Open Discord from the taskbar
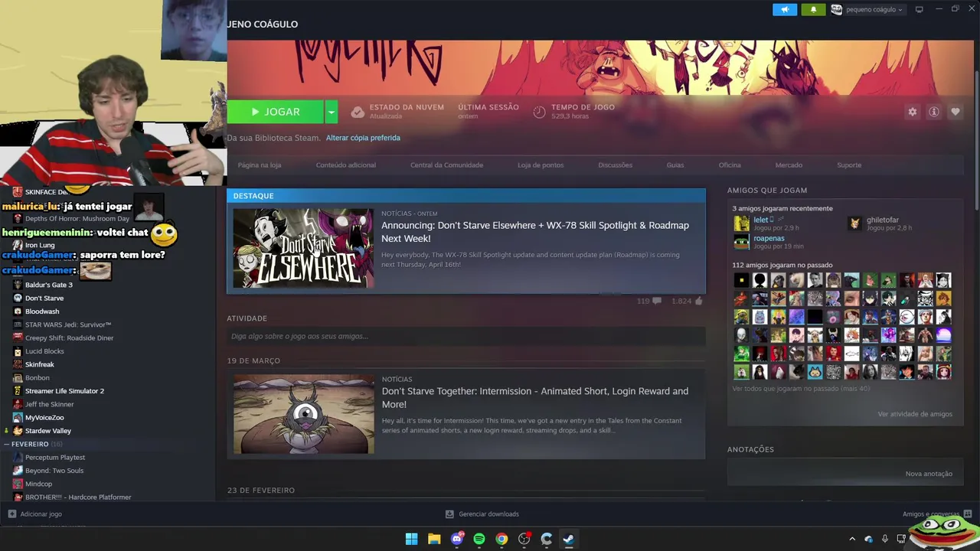This screenshot has width=980, height=551. click(457, 539)
